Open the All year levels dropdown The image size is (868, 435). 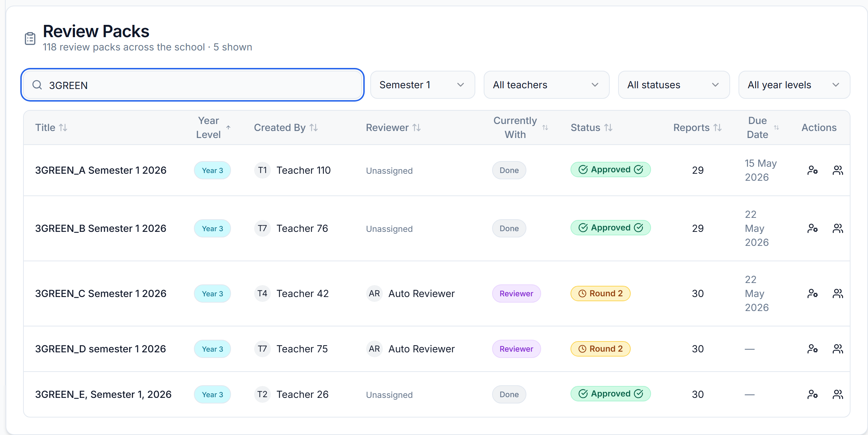[794, 85]
